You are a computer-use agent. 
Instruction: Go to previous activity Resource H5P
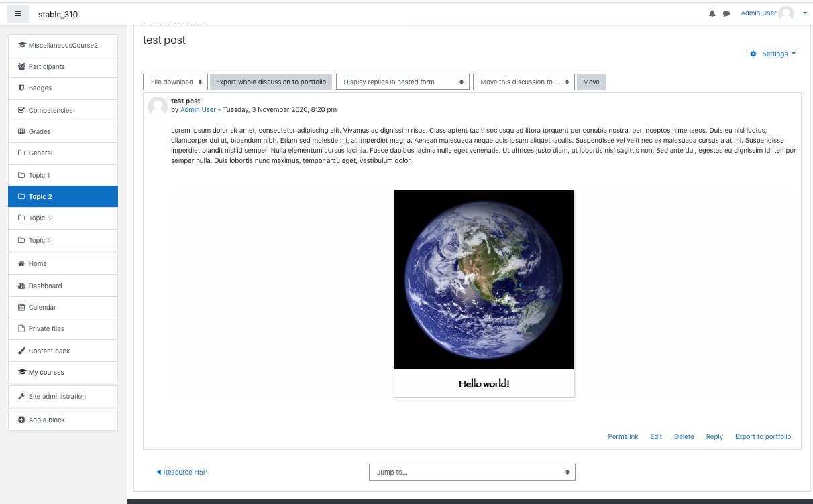point(182,472)
